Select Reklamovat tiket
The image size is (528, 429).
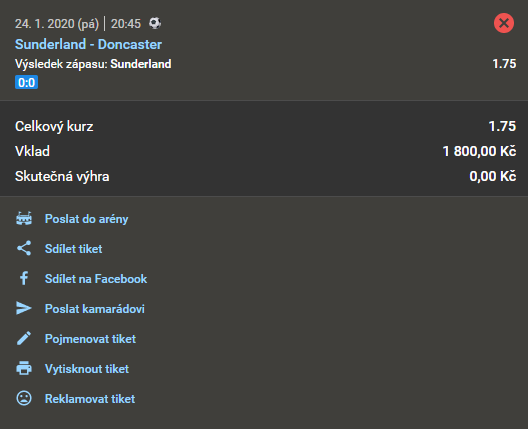(90, 398)
